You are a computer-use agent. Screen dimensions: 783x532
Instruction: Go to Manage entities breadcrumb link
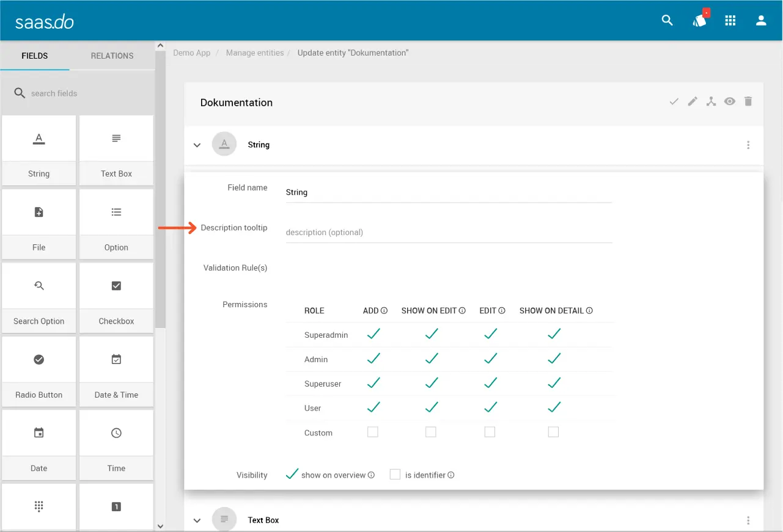[255, 53]
